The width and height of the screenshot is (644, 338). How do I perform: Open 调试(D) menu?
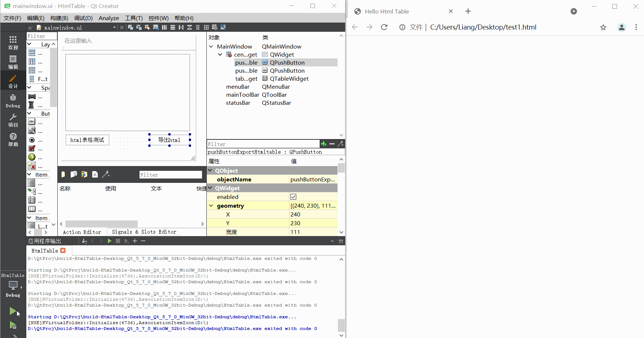click(83, 18)
